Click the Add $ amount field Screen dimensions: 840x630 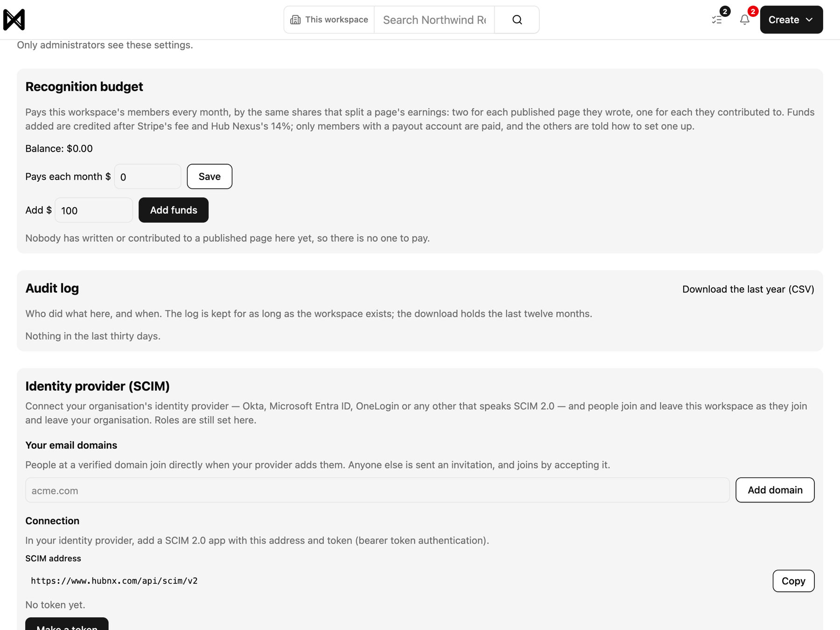94,210
